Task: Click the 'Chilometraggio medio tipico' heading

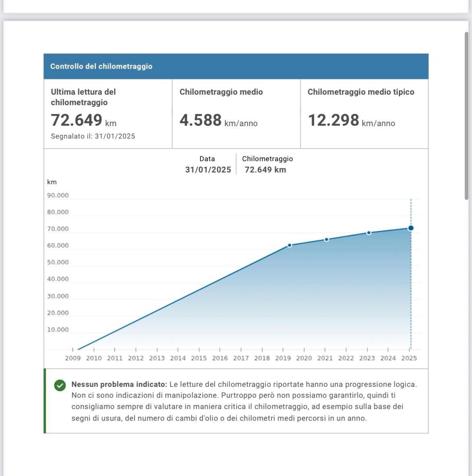Action: tap(361, 92)
